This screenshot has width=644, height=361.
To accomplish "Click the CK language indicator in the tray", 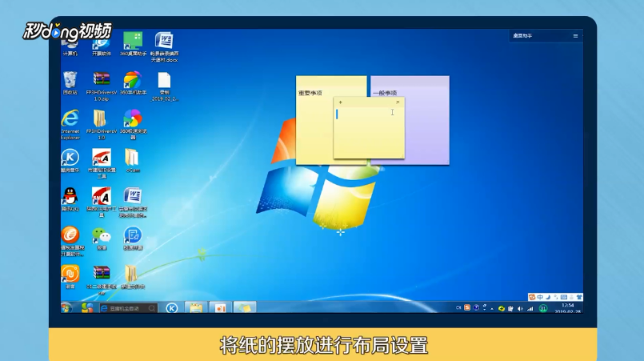I will (458, 307).
